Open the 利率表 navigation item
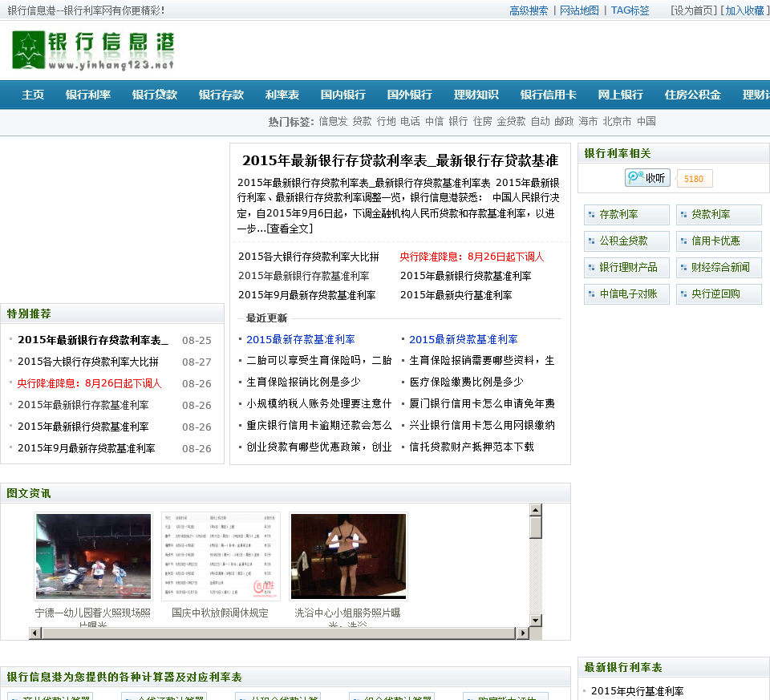 click(282, 95)
